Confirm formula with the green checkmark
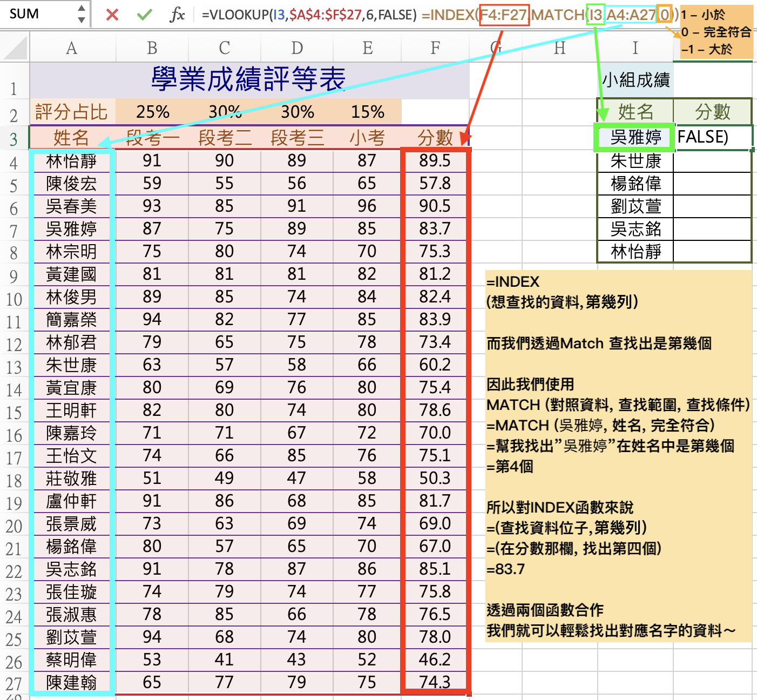Viewport: 757px width, 700px height. pos(144,15)
